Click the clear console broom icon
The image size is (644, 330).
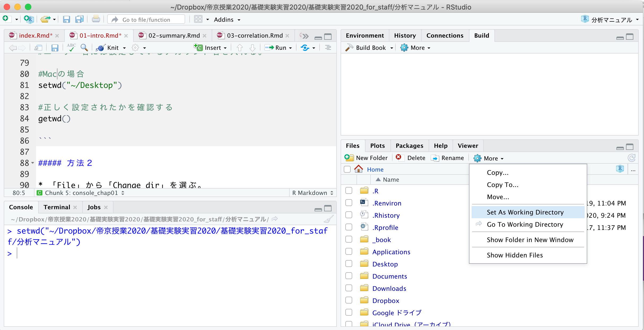[x=328, y=219]
